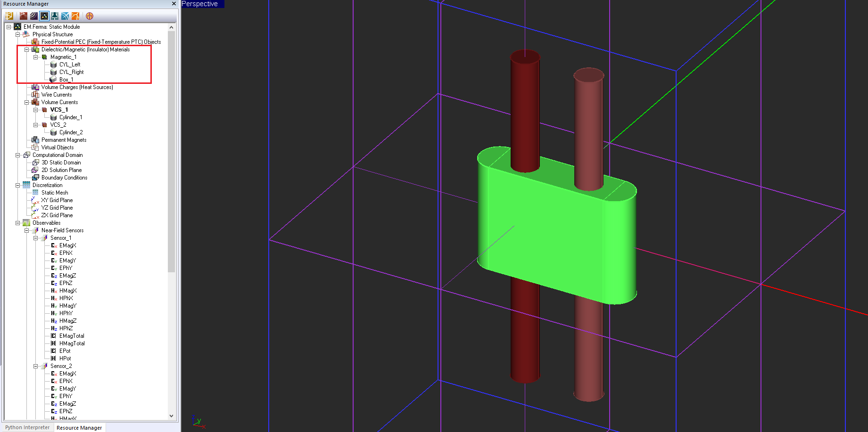868x432 pixels.
Task: Collapse the Sensor_2 node
Action: click(35, 366)
